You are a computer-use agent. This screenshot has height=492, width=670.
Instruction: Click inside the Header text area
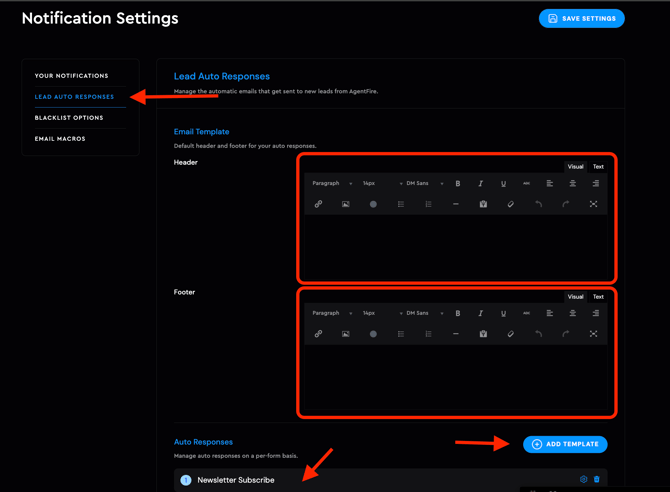455,245
